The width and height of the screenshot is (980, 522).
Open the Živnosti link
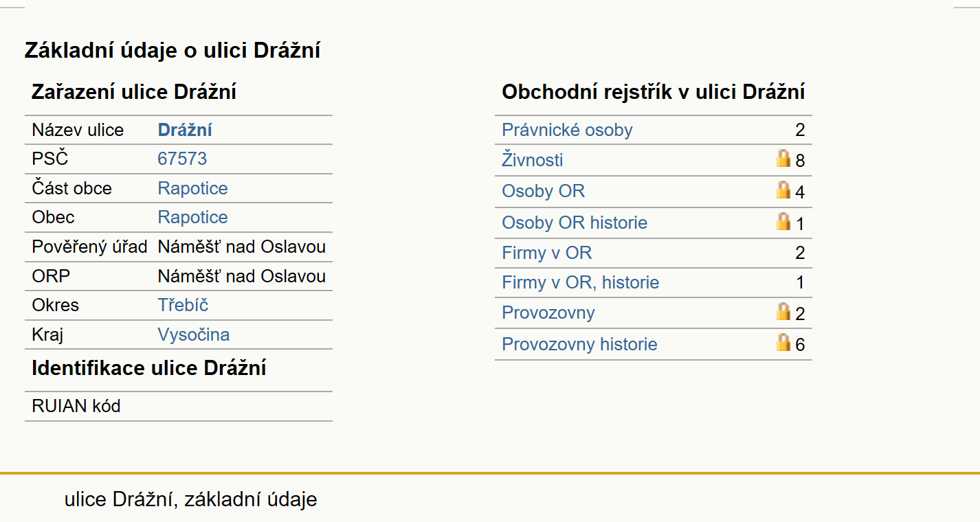click(x=533, y=160)
